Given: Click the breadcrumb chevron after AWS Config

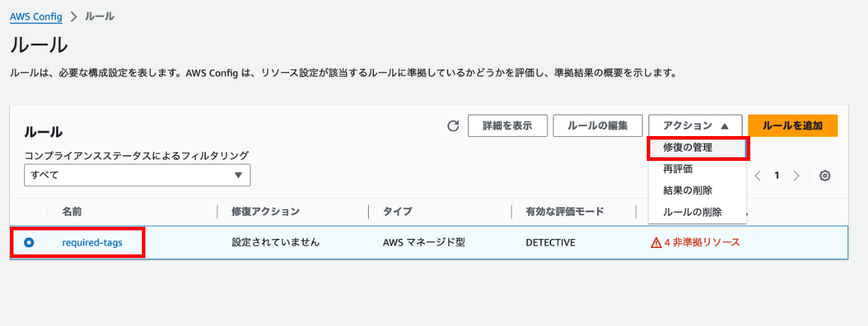Looking at the screenshot, I should point(74,16).
